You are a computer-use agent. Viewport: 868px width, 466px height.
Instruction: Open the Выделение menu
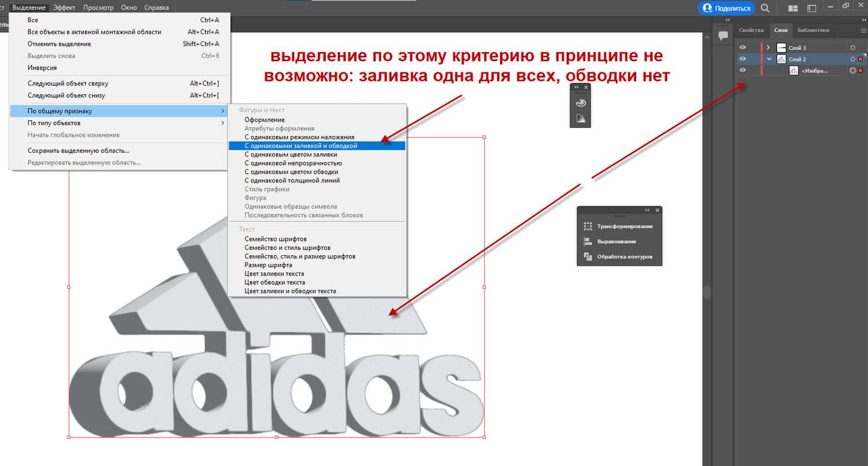coord(29,8)
